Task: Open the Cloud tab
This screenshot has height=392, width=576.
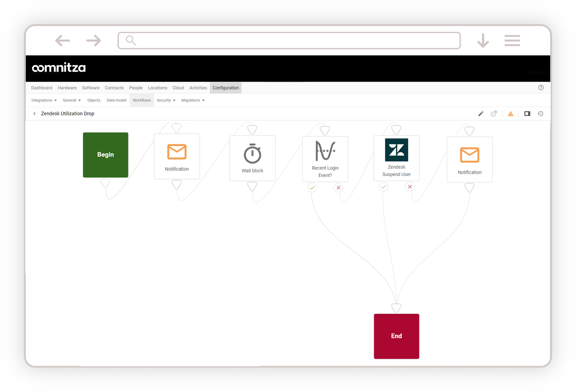Action: 178,88
